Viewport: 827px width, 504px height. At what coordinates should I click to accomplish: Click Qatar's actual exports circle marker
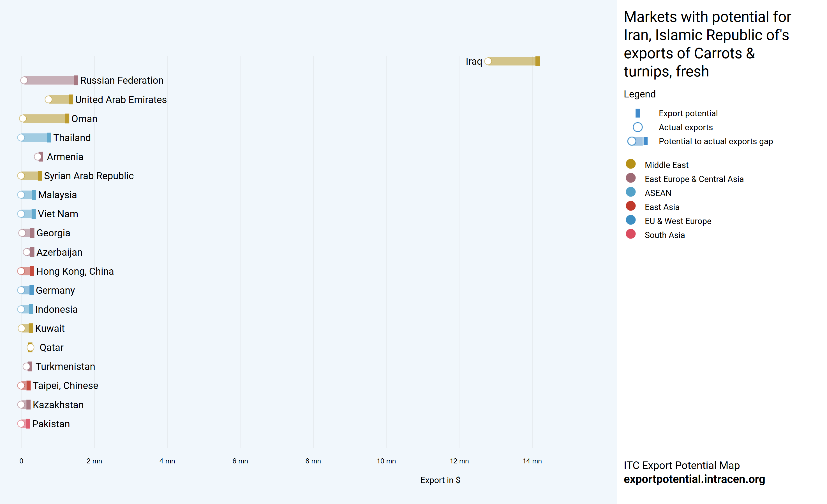coord(30,348)
